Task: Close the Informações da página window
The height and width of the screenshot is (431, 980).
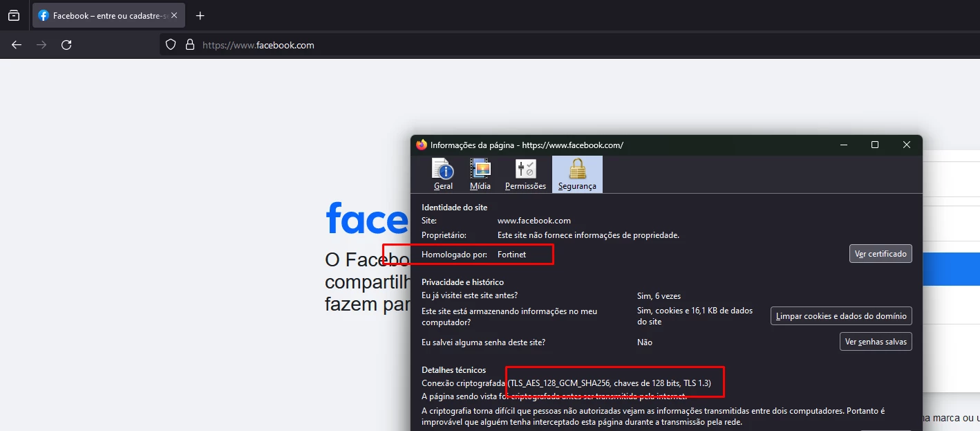Action: click(x=907, y=145)
